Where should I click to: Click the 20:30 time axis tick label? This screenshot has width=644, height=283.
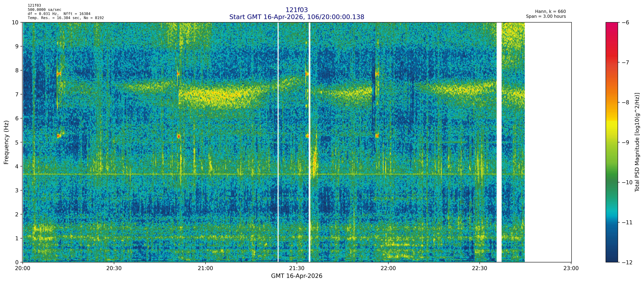[114, 269]
